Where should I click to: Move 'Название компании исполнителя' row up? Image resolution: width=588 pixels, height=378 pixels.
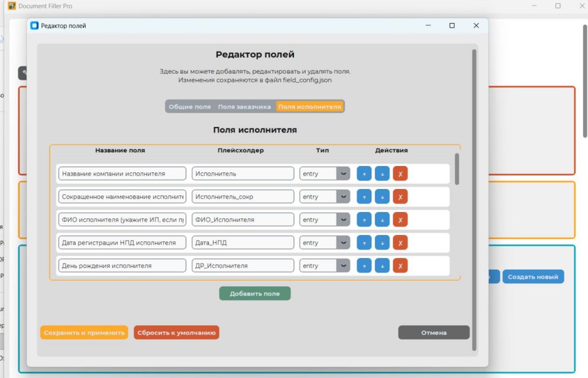pos(364,173)
